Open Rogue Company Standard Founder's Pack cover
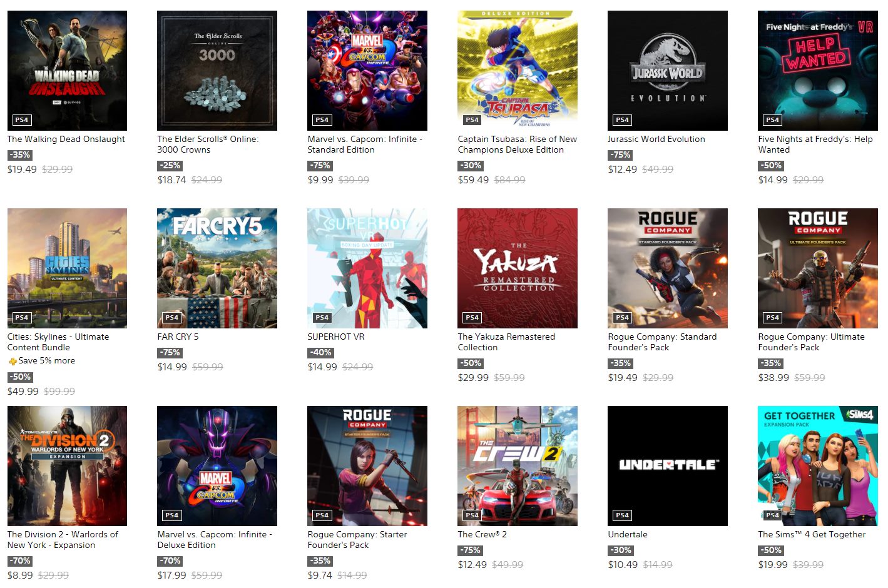888x588 pixels. (x=668, y=268)
